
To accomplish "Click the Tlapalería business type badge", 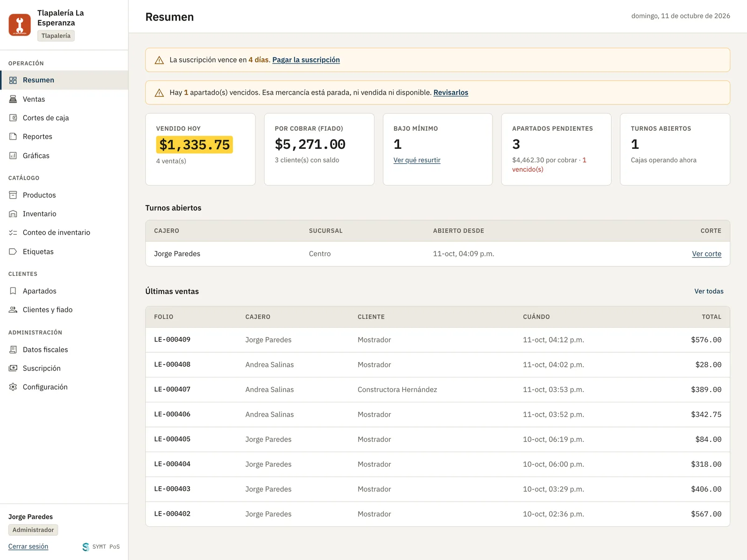I will pos(56,36).
